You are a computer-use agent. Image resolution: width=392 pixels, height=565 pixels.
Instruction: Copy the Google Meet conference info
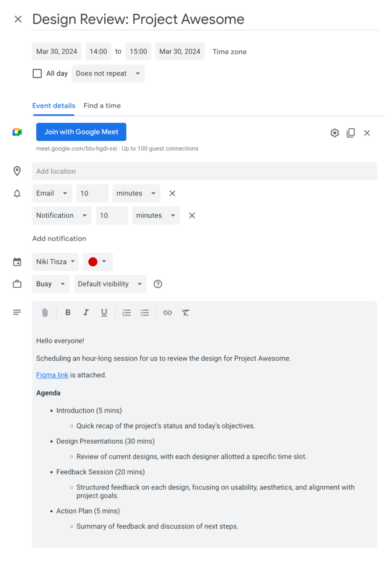351,133
